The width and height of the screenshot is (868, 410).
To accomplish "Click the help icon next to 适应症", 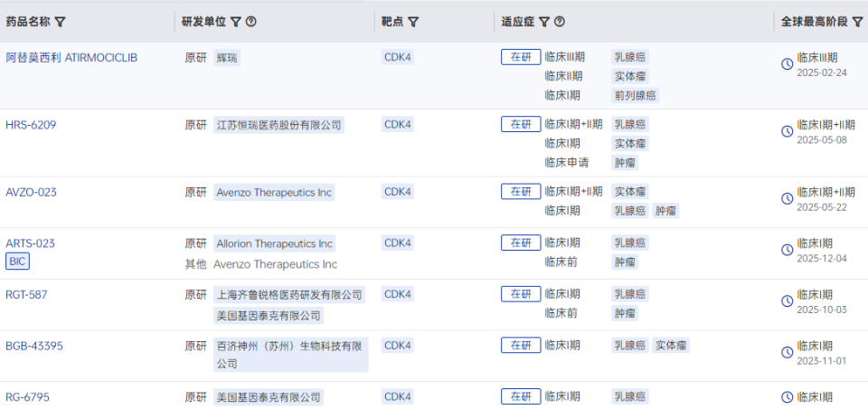I will (x=560, y=22).
